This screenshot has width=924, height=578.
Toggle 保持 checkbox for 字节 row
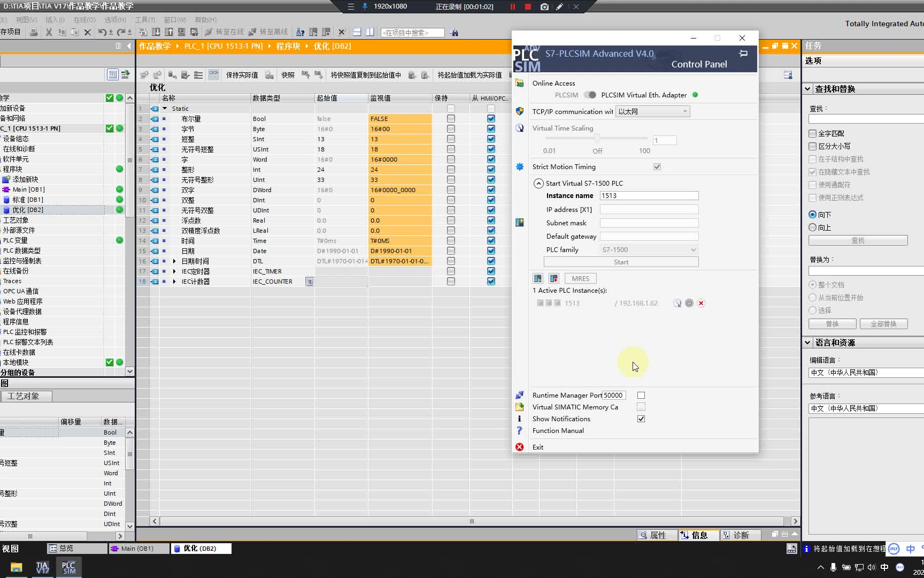pyautogui.click(x=451, y=129)
